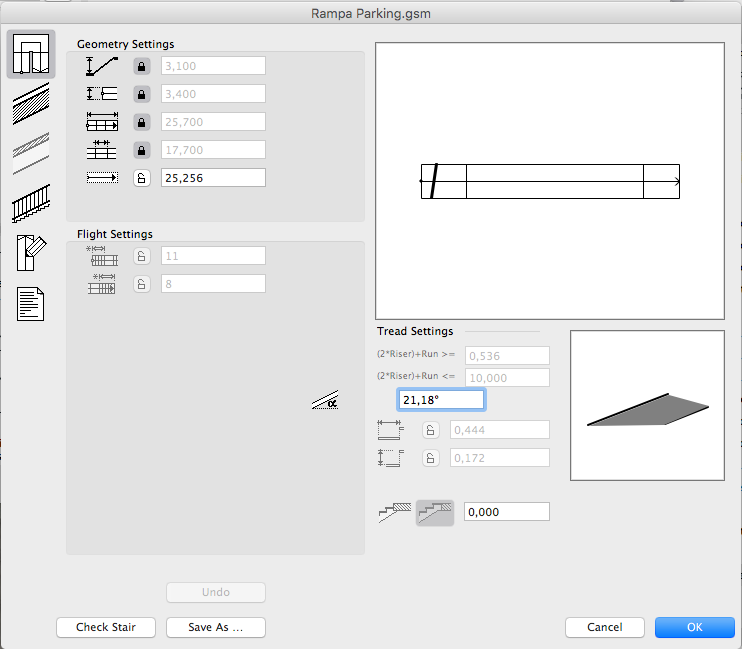The width and height of the screenshot is (742, 649).
Task: Click the tread run depth icon beside 0,444
Action: pyautogui.click(x=391, y=430)
